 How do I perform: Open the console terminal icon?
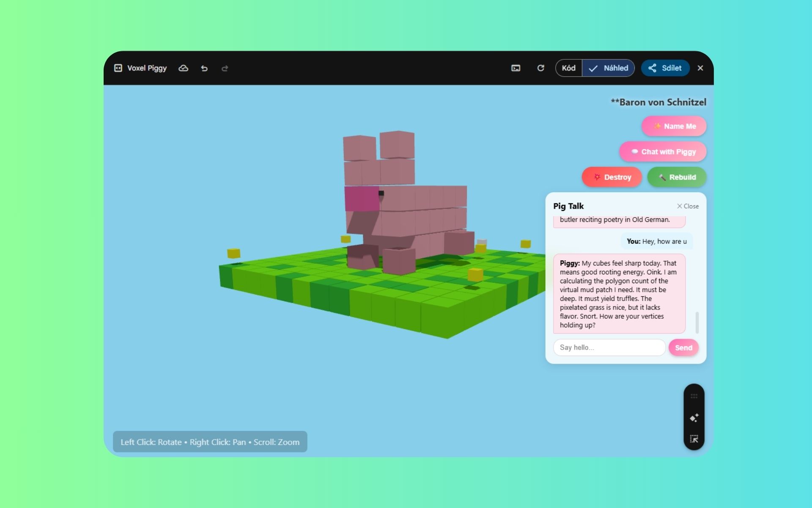[x=516, y=68]
